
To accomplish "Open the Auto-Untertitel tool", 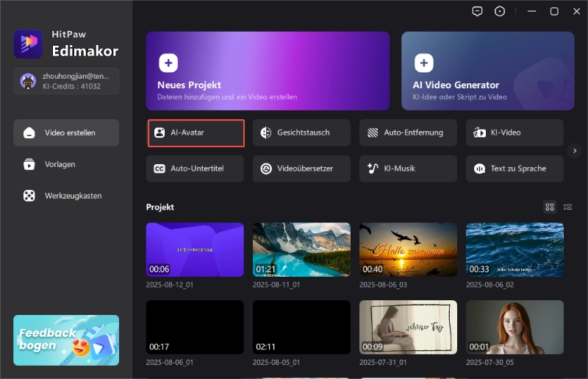I will tap(195, 169).
